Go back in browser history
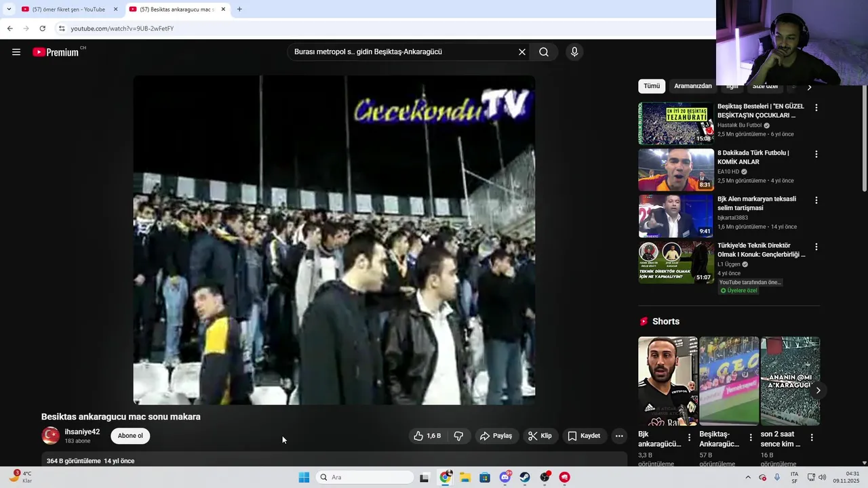The height and width of the screenshot is (488, 868). coord(9,28)
